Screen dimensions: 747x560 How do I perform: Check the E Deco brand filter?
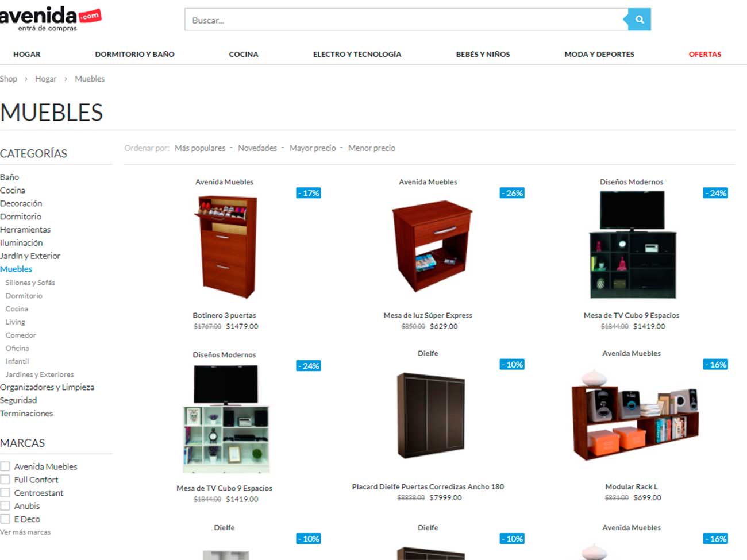[x=5, y=519]
